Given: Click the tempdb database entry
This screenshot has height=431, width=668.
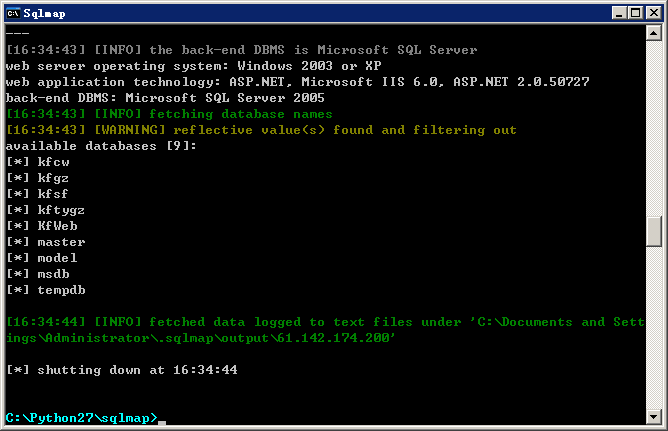Looking at the screenshot, I should point(46,290).
